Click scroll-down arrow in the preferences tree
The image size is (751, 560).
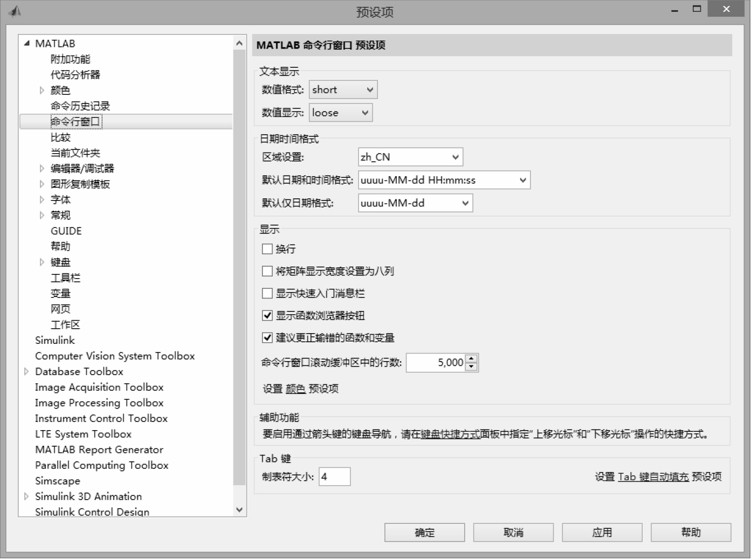(239, 509)
